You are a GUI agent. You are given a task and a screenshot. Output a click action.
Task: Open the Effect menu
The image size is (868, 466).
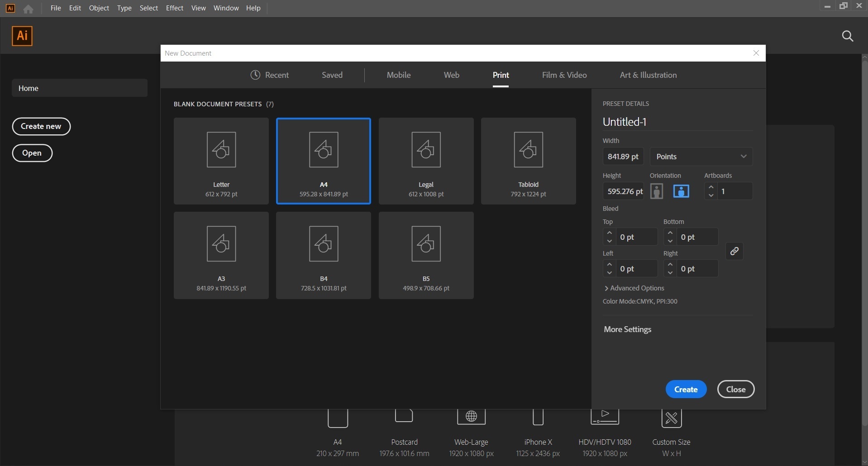175,8
